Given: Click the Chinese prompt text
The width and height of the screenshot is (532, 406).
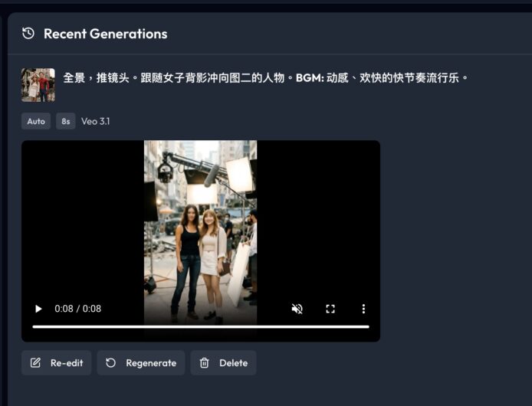Looking at the screenshot, I should [265, 78].
